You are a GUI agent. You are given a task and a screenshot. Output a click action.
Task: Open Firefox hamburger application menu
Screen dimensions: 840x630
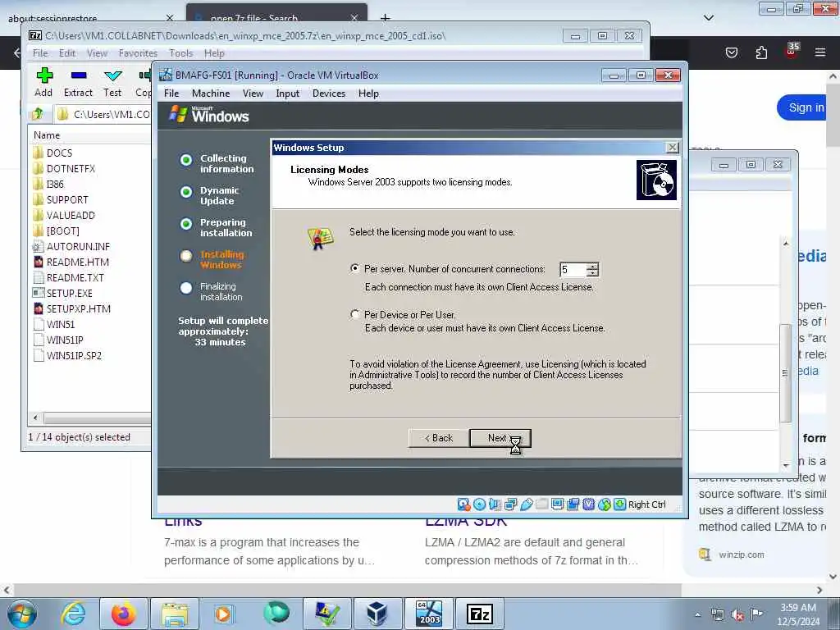coord(819,52)
